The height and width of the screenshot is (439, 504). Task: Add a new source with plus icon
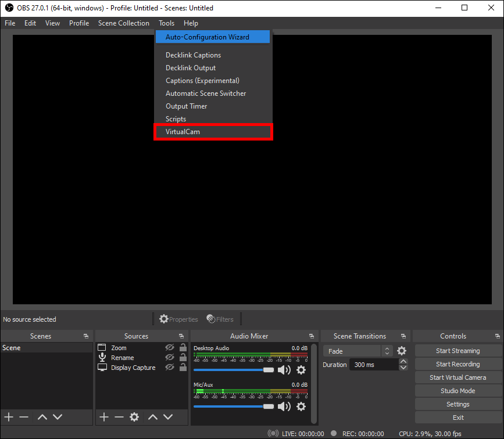(x=103, y=416)
